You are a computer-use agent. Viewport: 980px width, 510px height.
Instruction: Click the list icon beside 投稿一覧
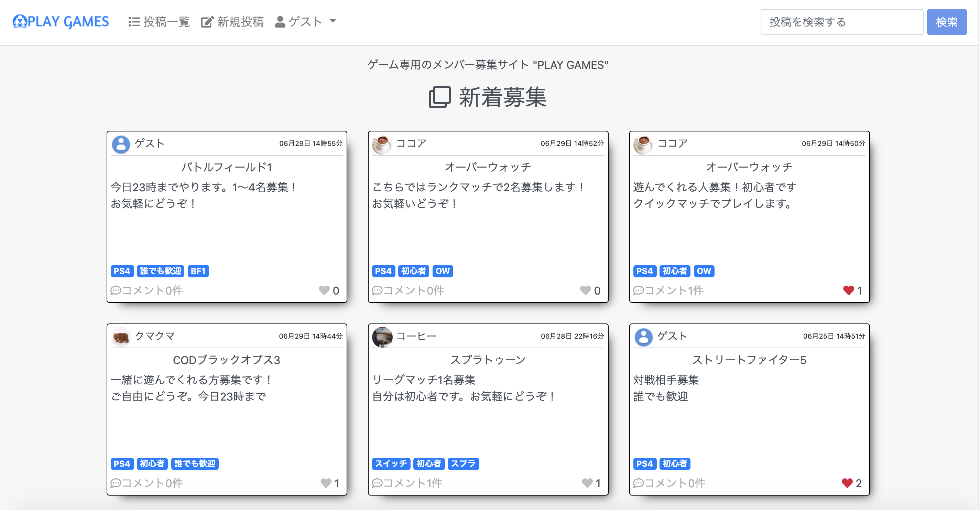[134, 21]
